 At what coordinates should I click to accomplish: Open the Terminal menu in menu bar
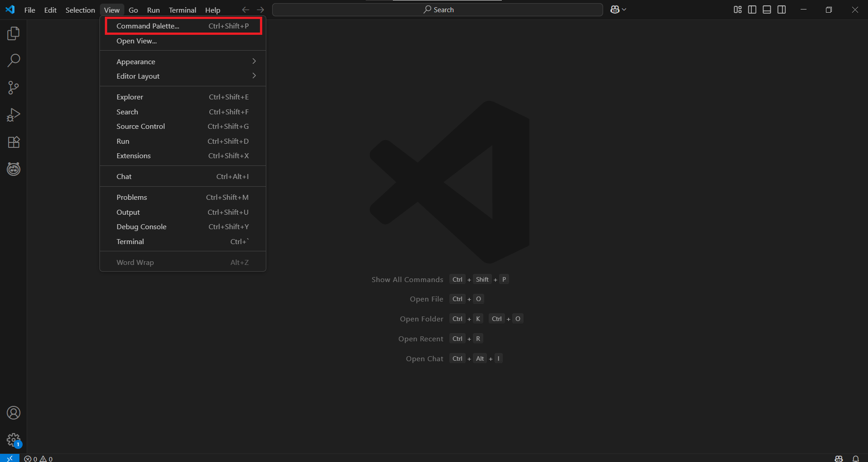[182, 9]
